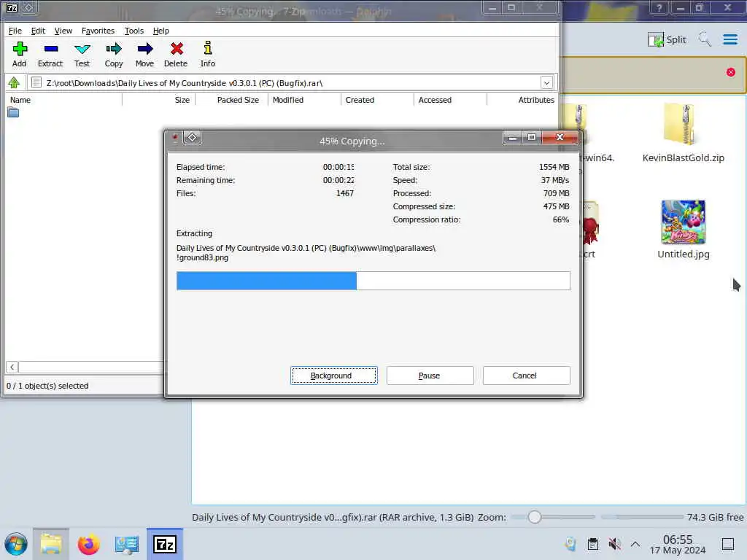Open the 7-Zip system menu icon
Screen dimensions: 747x560
pos(12,7)
